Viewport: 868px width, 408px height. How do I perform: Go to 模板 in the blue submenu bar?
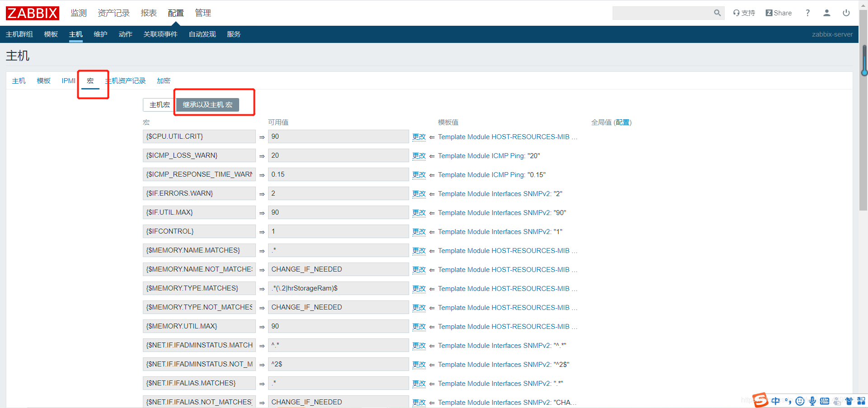tap(51, 34)
